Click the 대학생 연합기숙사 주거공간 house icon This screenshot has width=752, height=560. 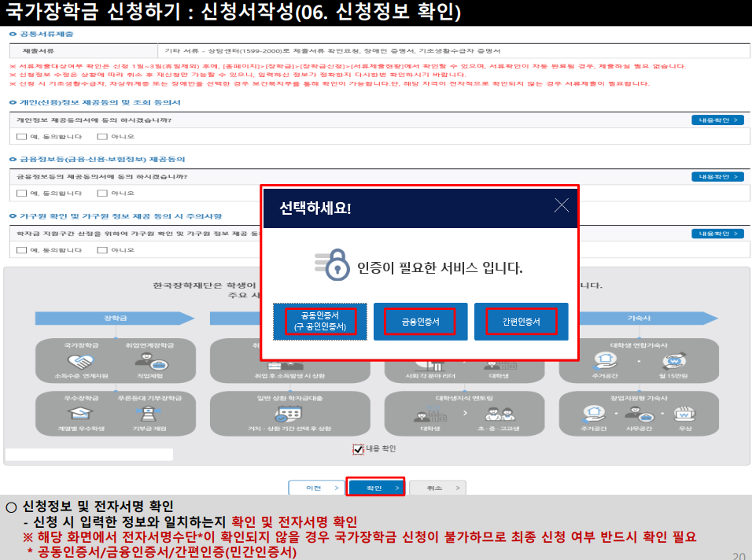click(x=605, y=360)
